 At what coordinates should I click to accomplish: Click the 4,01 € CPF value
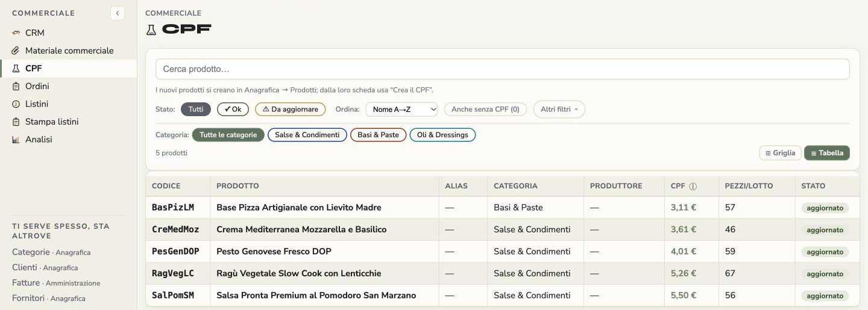pyautogui.click(x=684, y=252)
